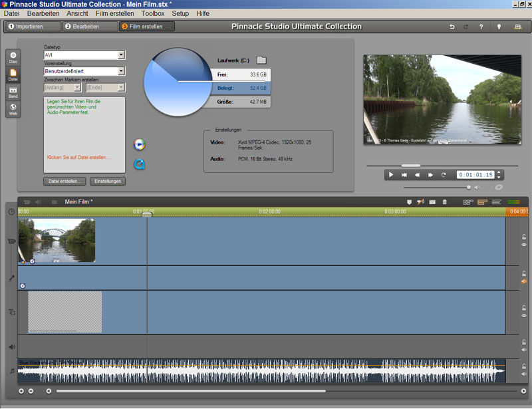The image size is (532, 409).
Task: Click the Windows Media Player icon
Action: pos(139,144)
